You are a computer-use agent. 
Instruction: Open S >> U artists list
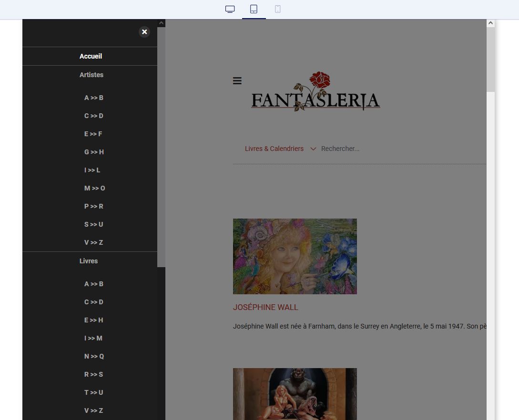click(x=94, y=225)
